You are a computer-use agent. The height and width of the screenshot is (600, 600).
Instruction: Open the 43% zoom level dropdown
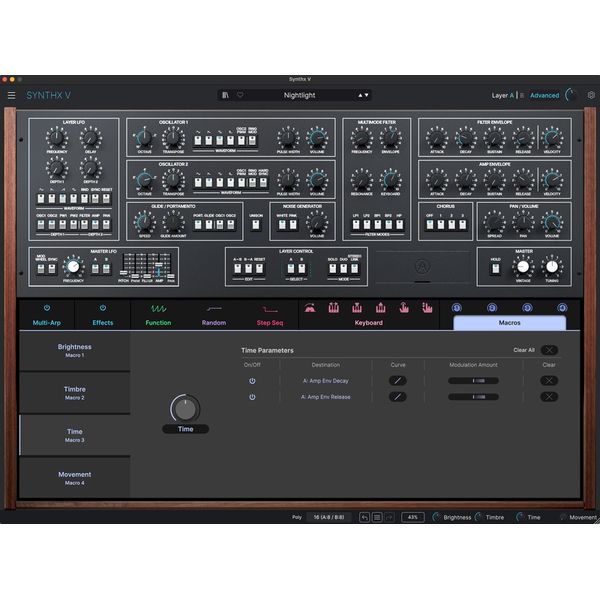click(412, 517)
